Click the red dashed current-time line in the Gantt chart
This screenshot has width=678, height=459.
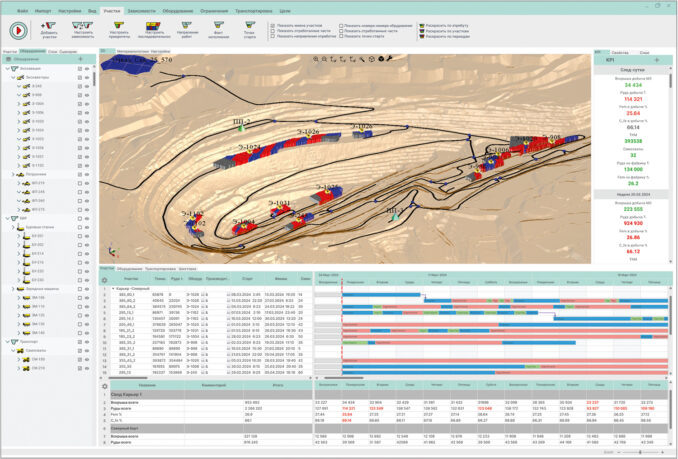click(342, 325)
